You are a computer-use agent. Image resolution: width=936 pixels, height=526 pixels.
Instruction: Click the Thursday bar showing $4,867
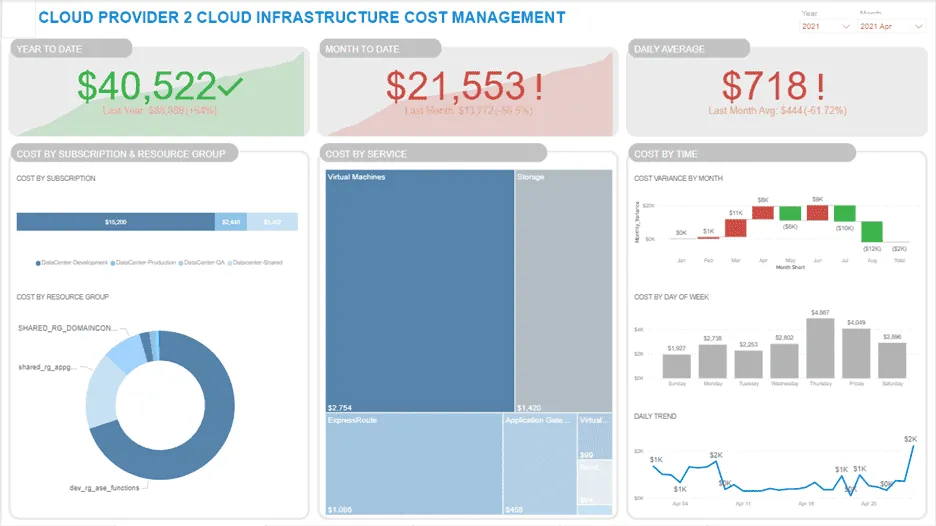tap(820, 350)
